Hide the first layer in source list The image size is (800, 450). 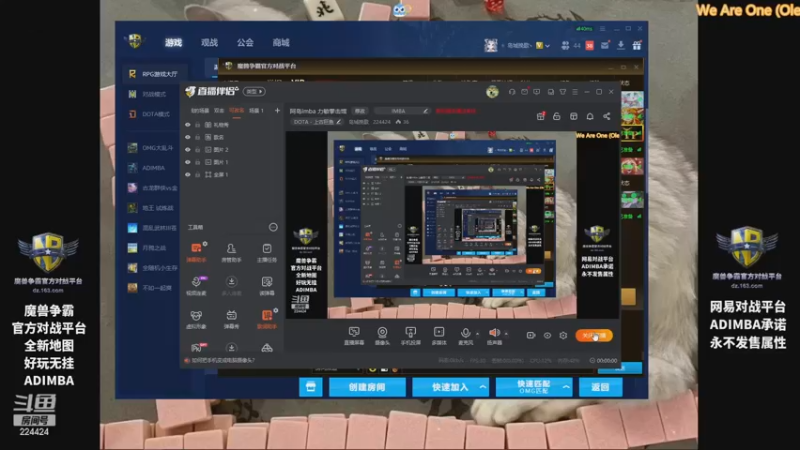188,124
